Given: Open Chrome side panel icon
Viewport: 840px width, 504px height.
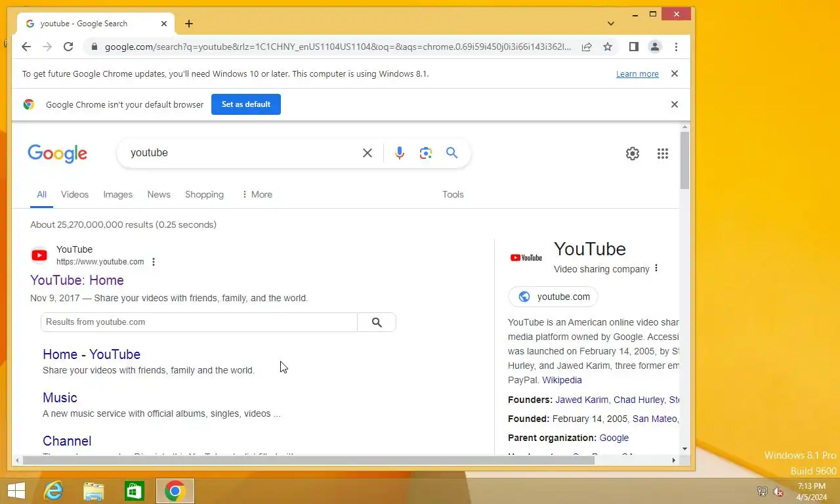Looking at the screenshot, I should click(633, 47).
